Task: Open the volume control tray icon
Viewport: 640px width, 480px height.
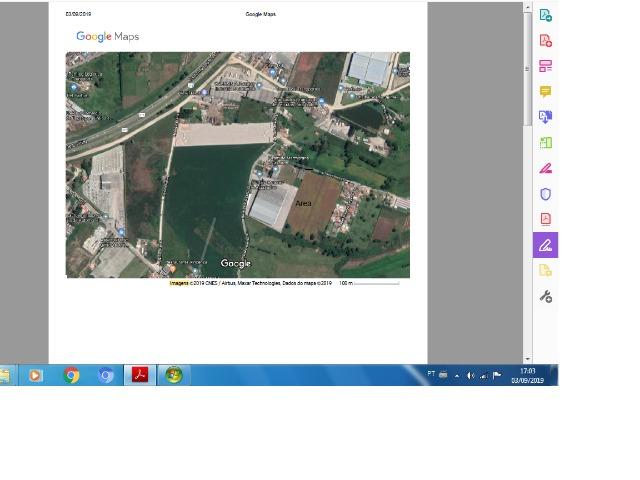Action: click(470, 376)
